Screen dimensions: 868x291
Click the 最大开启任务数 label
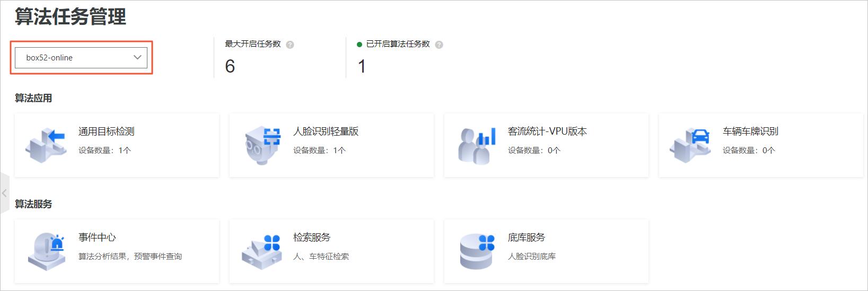point(253,44)
